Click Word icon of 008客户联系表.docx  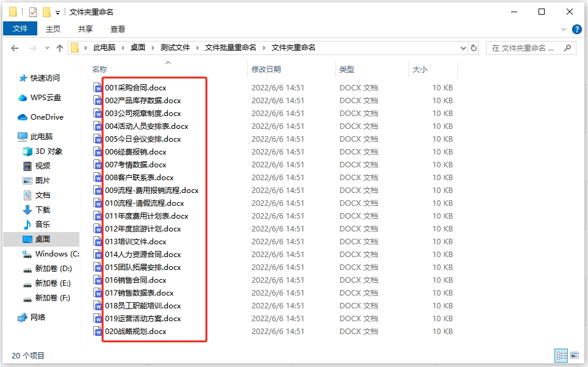(98, 177)
